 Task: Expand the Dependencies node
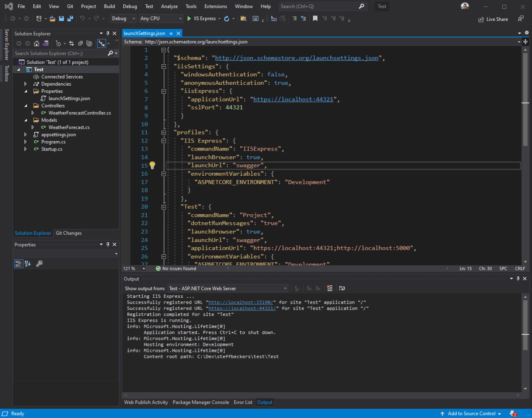coord(26,84)
